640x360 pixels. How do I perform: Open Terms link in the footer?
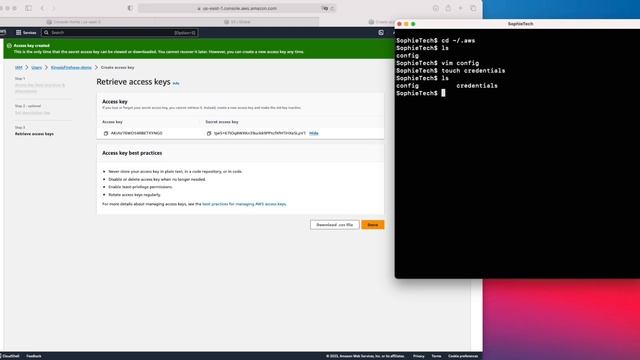[x=436, y=356]
